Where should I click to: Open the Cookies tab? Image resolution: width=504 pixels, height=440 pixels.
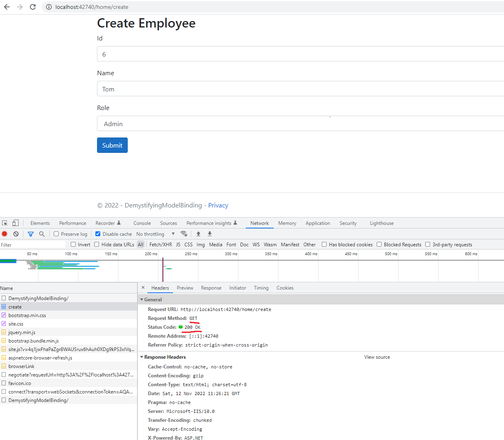pos(285,288)
